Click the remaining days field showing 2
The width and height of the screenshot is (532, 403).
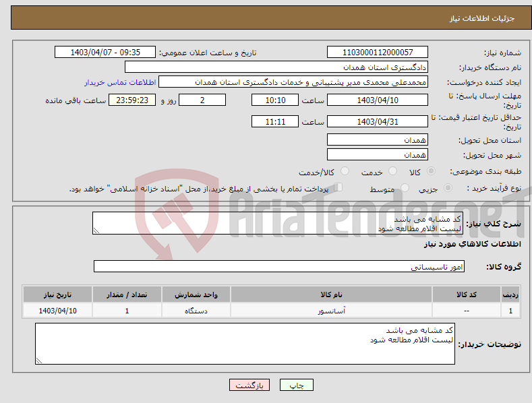[202, 100]
